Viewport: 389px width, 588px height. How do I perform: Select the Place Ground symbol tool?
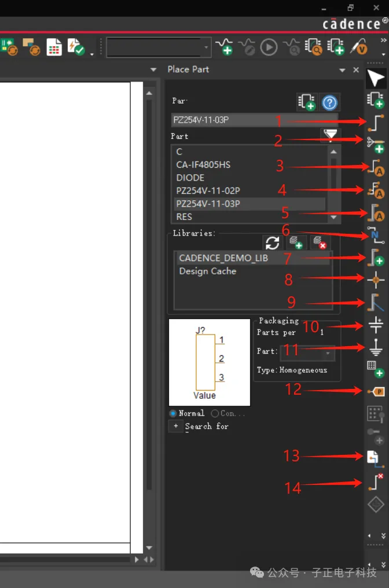[376, 347]
